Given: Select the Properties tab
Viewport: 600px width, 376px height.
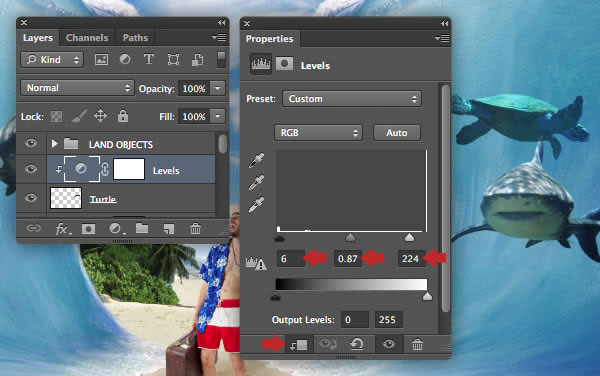Looking at the screenshot, I should point(269,39).
